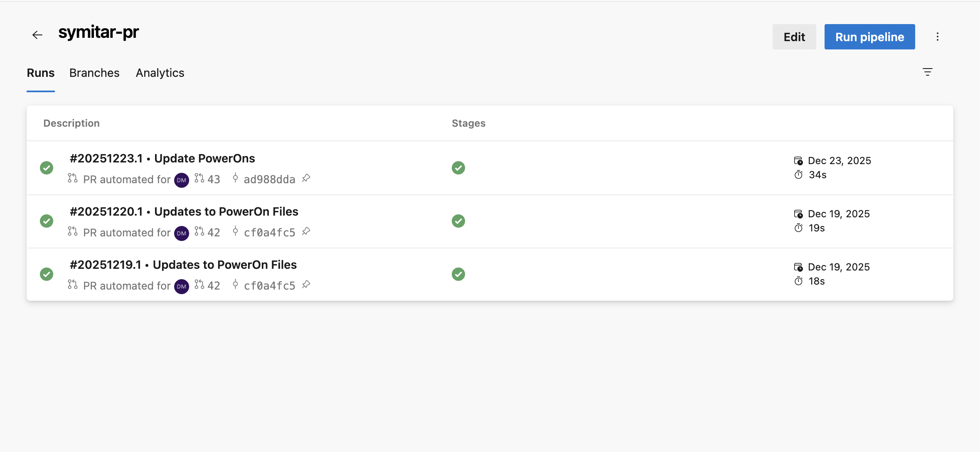Open run #20251220.1 Updates to PowerOn Files
This screenshot has width=980, height=452.
coord(184,211)
